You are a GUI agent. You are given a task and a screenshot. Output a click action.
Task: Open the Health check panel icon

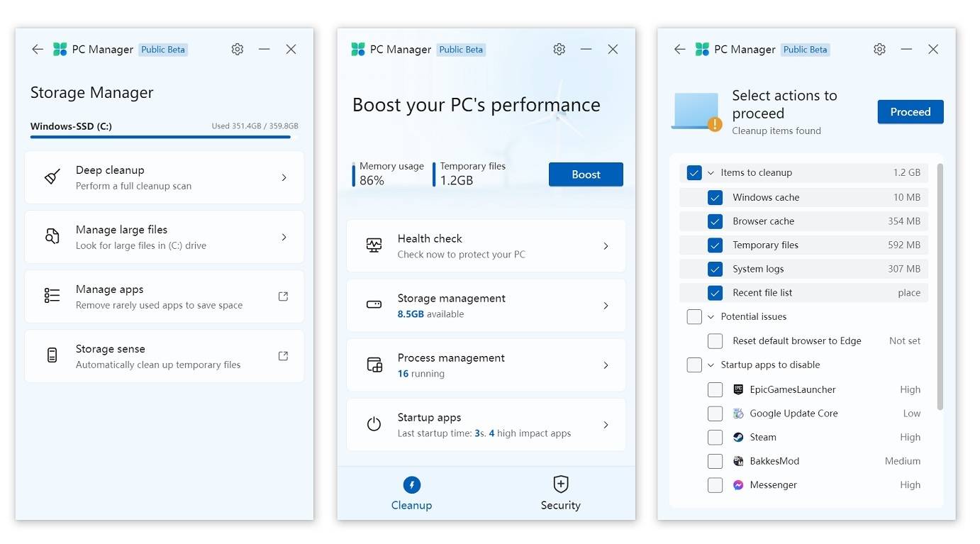click(x=374, y=245)
